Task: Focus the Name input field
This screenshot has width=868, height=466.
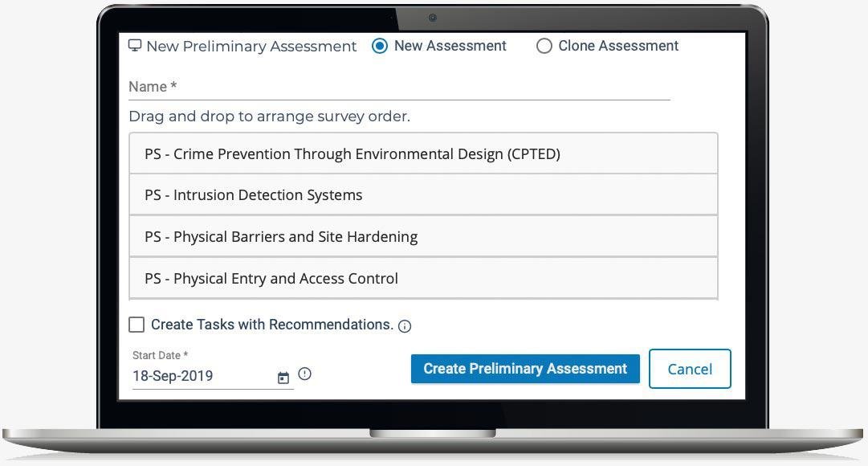Action: (399, 87)
